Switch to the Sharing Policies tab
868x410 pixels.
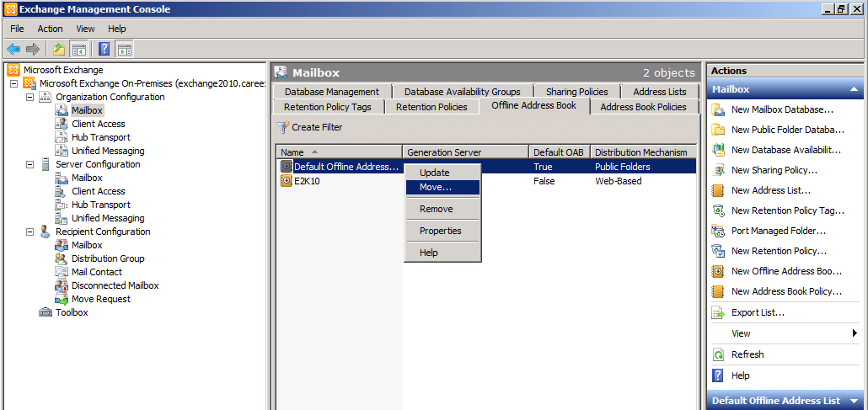576,92
